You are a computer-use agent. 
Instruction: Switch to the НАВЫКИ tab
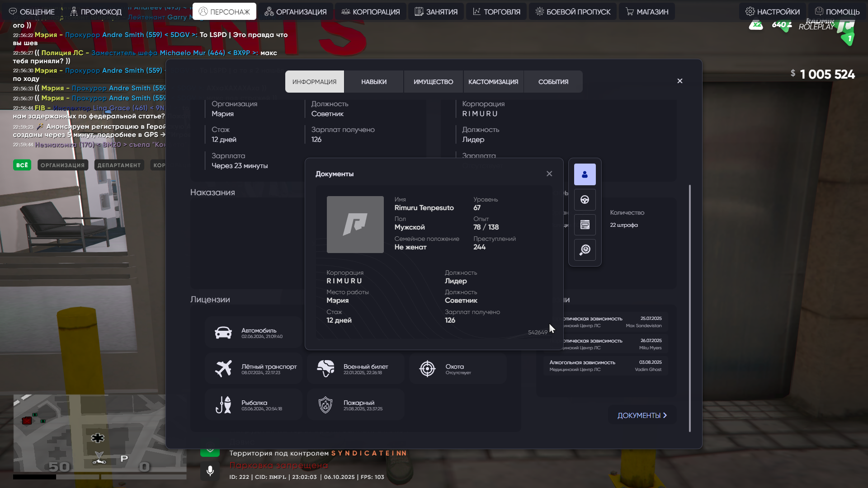373,82
